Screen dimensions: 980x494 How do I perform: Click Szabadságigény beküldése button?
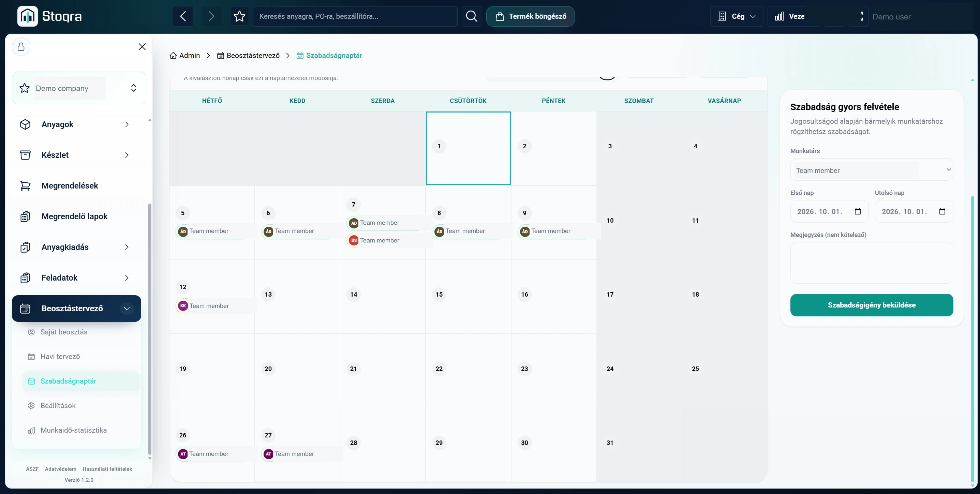(x=872, y=305)
